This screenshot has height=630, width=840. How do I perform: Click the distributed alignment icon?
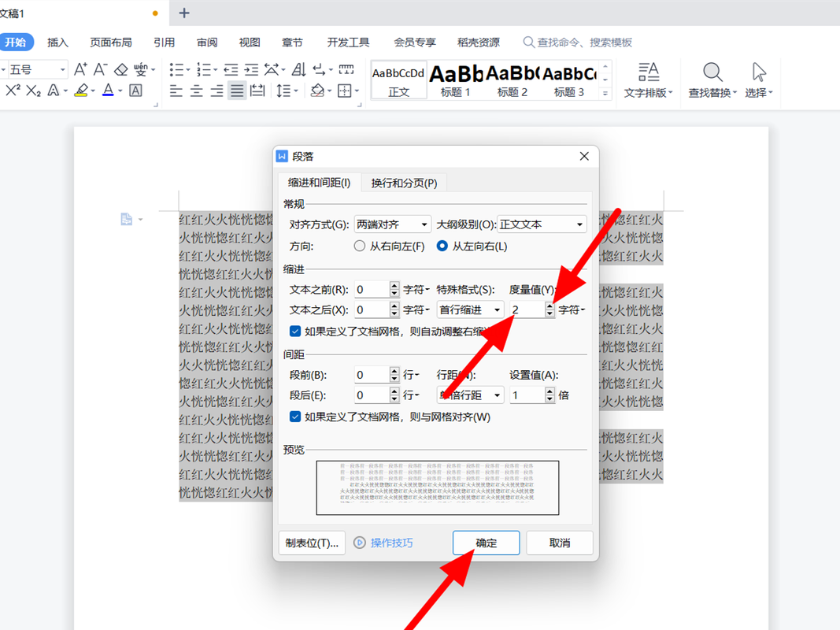click(x=257, y=91)
